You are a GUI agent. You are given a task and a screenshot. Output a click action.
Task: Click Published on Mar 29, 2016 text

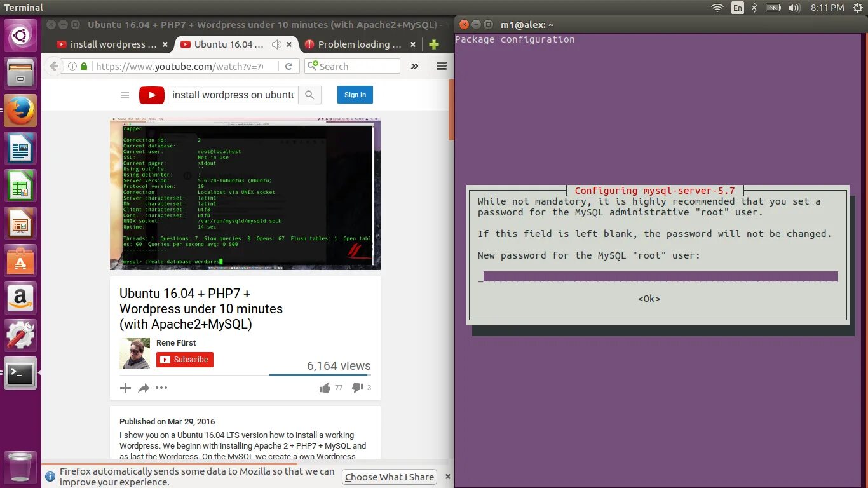[x=167, y=421]
